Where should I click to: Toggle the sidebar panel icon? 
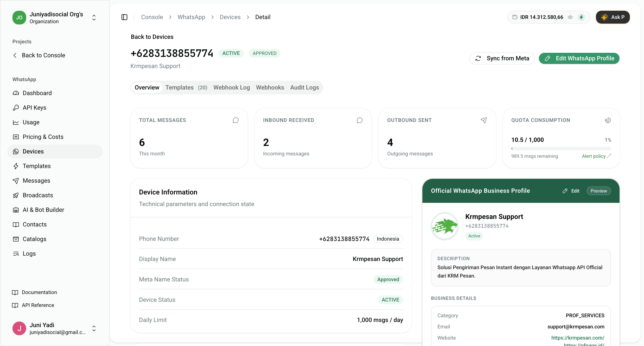click(x=124, y=17)
